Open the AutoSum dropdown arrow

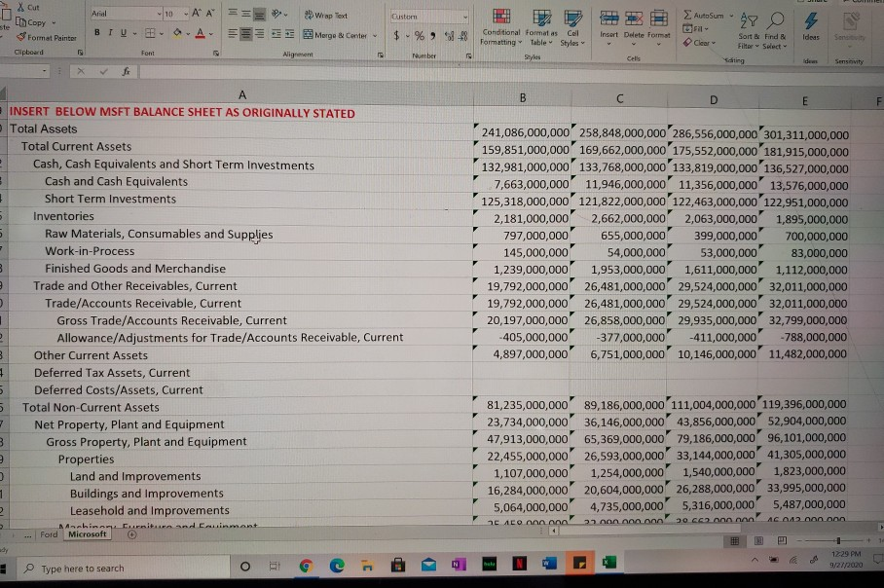click(x=732, y=16)
